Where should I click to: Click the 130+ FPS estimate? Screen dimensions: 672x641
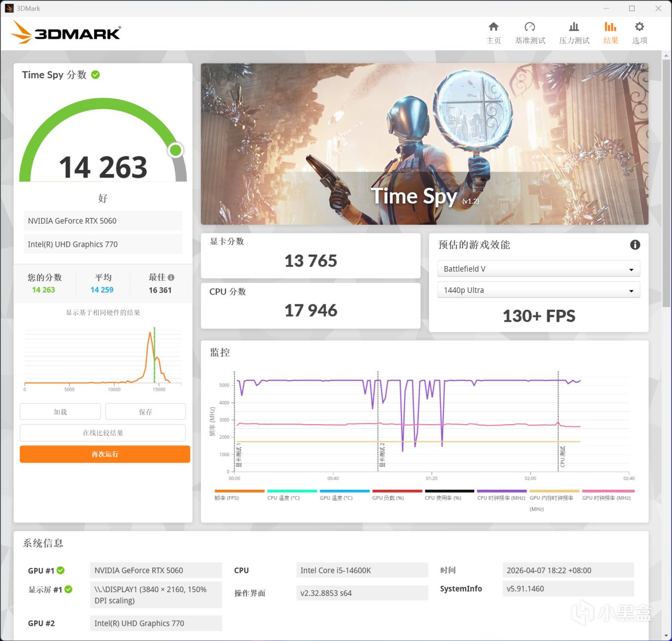(539, 316)
